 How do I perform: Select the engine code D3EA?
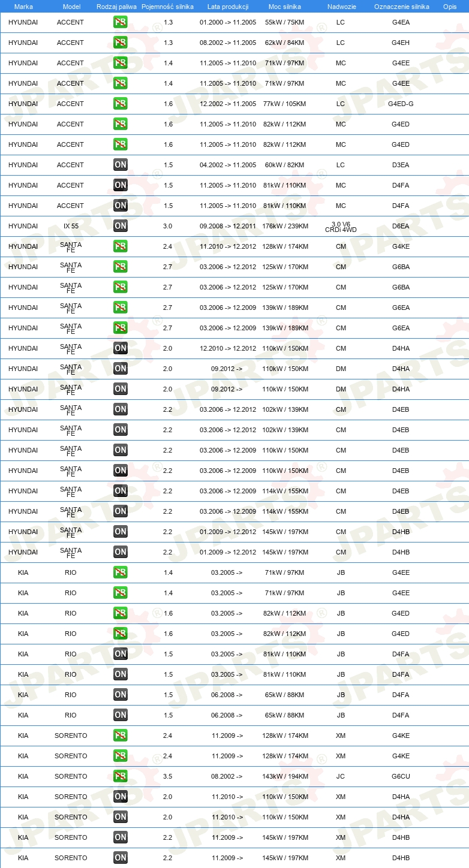[x=401, y=165]
